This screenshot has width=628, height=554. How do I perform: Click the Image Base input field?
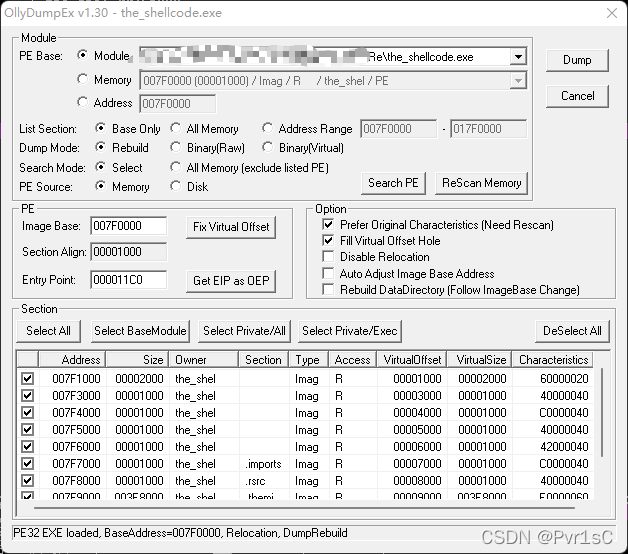128,226
